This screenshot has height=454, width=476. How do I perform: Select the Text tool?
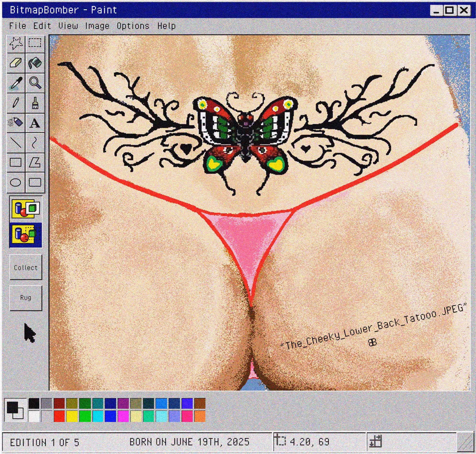pos(35,123)
